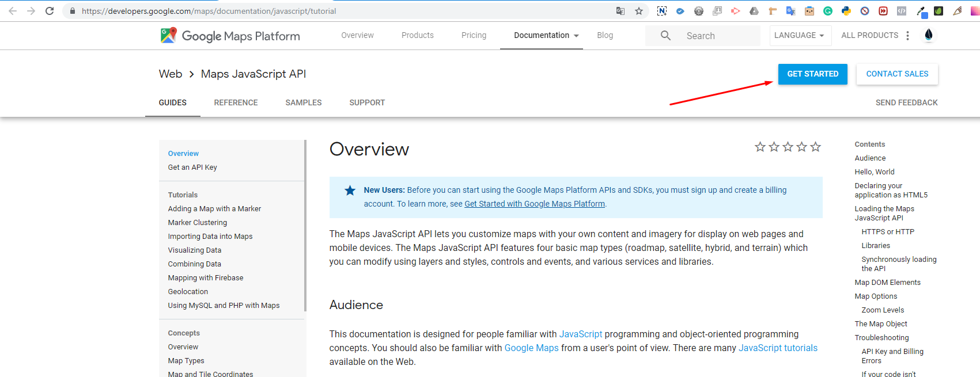Open the user account avatar
Screen dimensions: 980x377
point(929,36)
